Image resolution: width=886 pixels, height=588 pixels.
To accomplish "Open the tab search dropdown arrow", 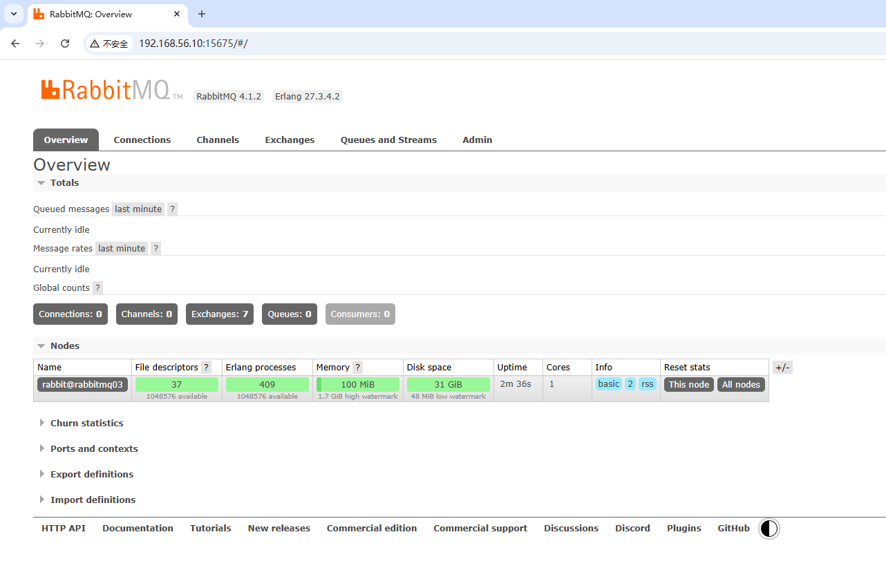I will point(13,14).
